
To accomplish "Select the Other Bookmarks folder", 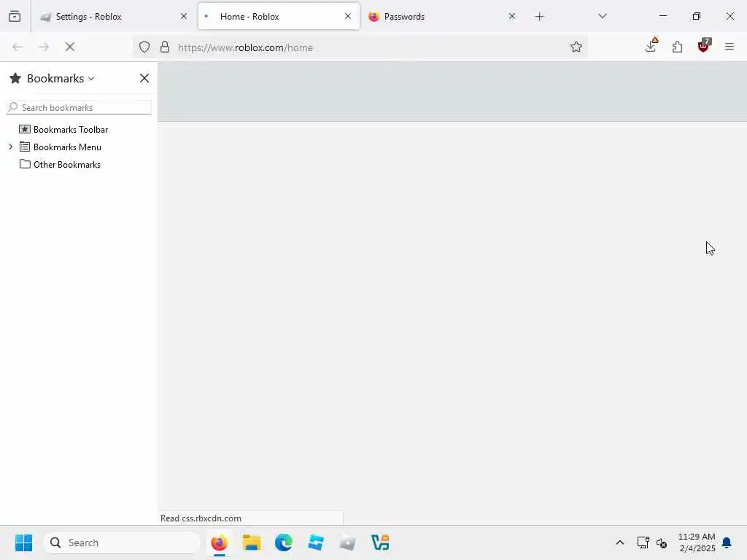I will [66, 165].
